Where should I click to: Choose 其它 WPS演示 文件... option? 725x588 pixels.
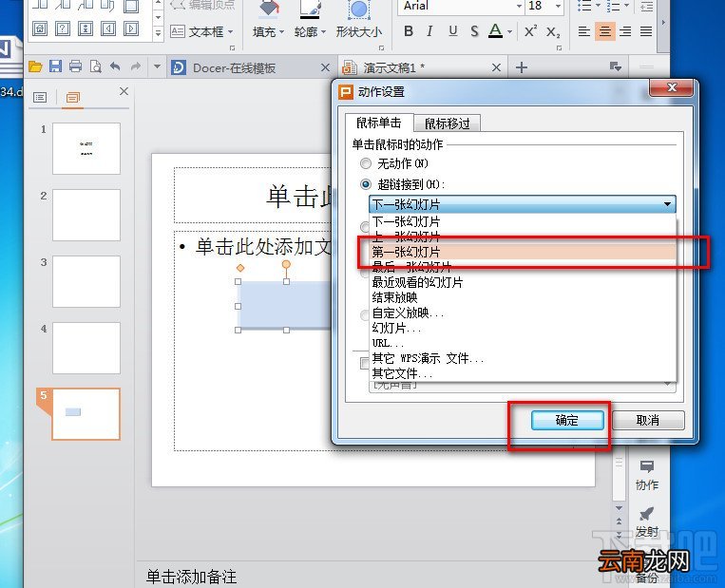(523, 358)
